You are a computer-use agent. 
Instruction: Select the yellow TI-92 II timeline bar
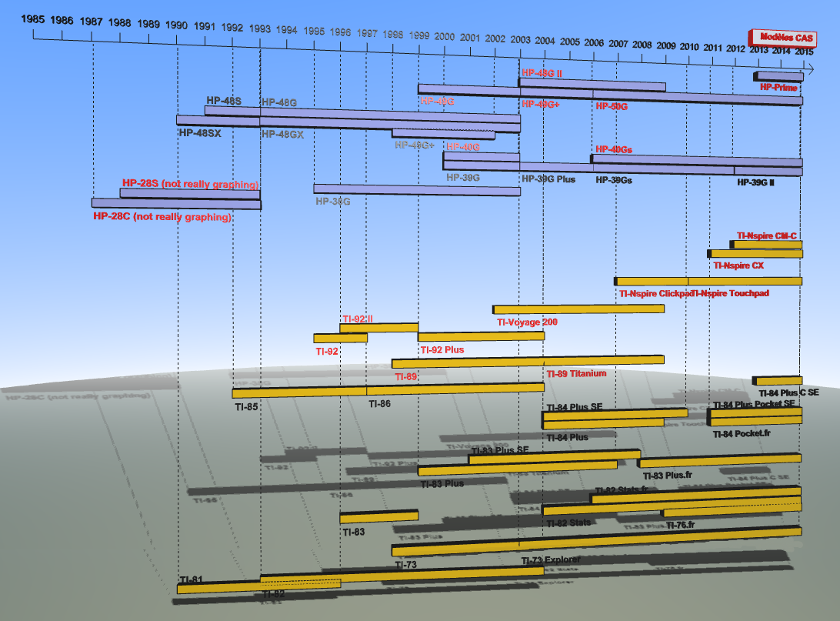pos(378,327)
